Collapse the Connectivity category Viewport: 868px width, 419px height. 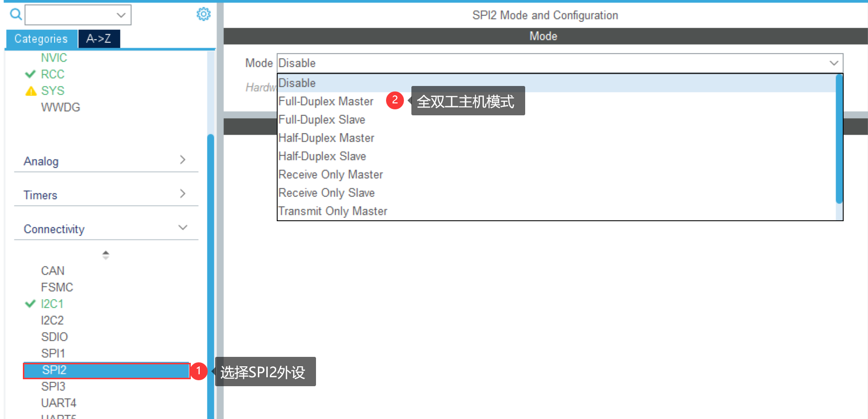pos(182,228)
